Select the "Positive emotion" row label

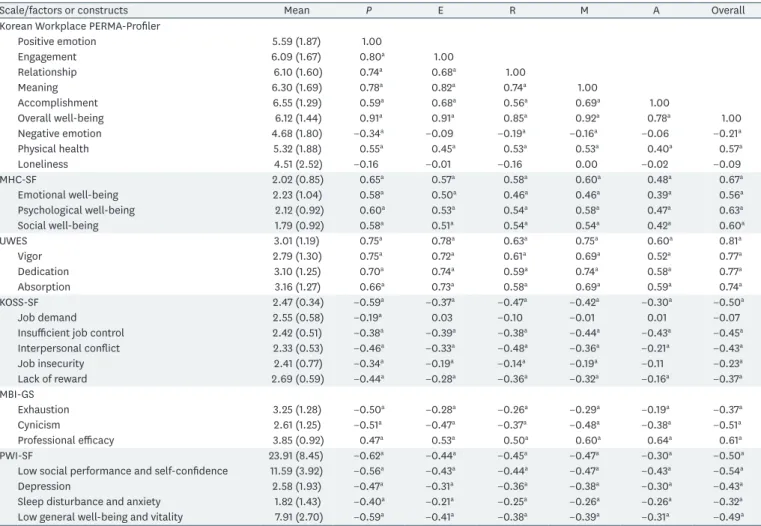57,42
